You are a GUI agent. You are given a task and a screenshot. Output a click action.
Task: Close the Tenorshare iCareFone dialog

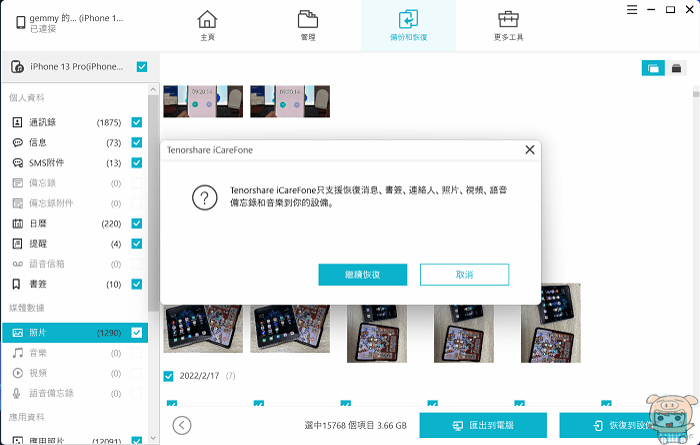pyautogui.click(x=529, y=150)
